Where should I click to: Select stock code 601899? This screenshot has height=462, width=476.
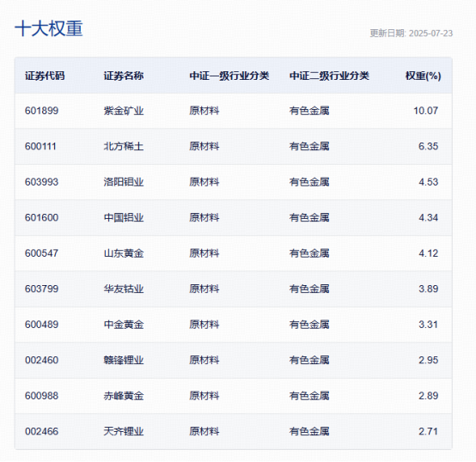coord(41,111)
